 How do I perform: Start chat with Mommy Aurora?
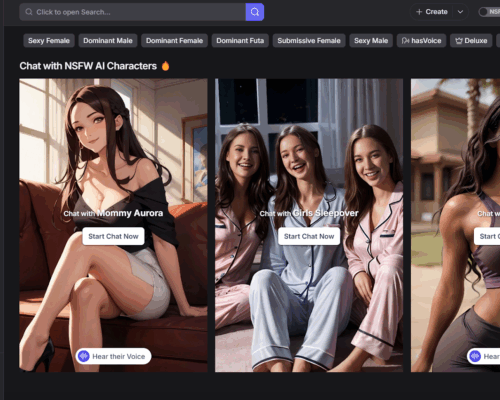[113, 236]
